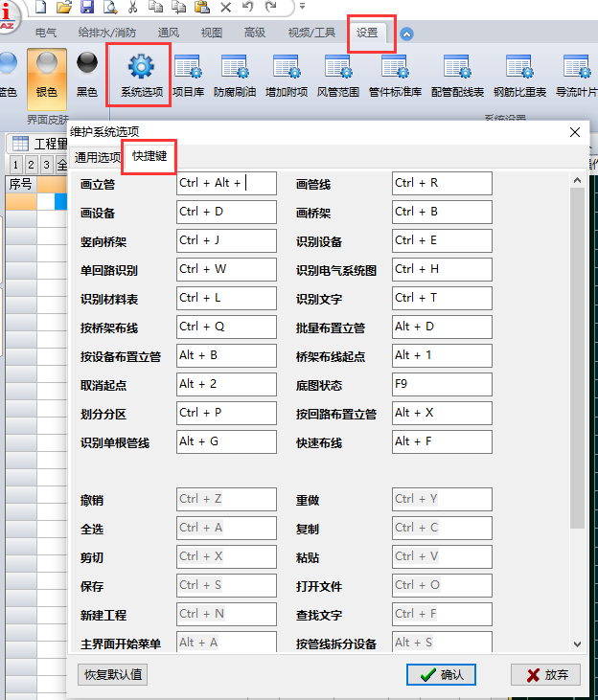
Task: Select the 黑色 skin color ball
Action: (86, 69)
